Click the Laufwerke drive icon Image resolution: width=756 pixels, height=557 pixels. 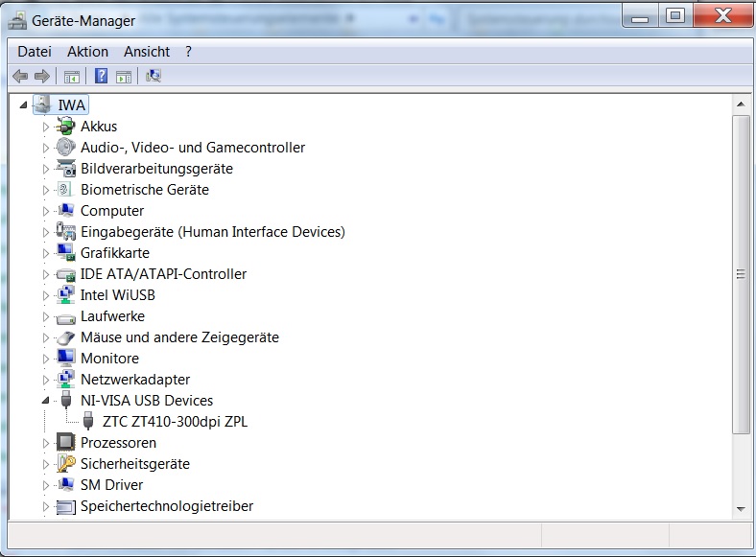click(x=65, y=318)
